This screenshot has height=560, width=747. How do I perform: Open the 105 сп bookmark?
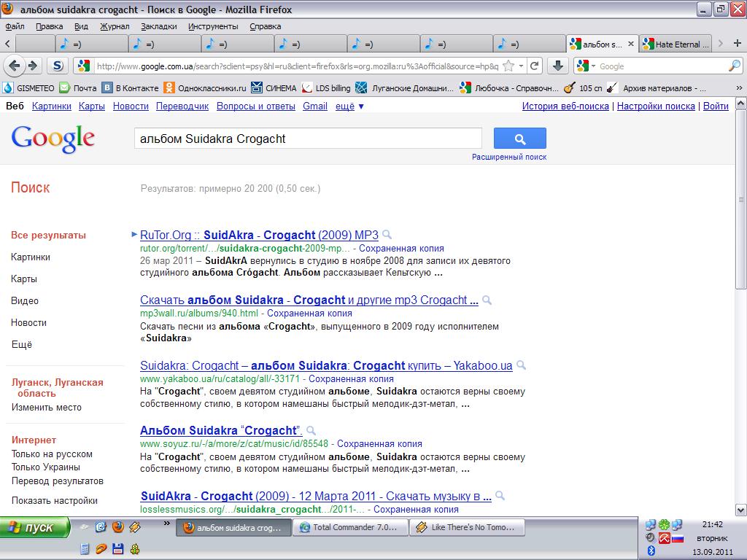pos(583,88)
